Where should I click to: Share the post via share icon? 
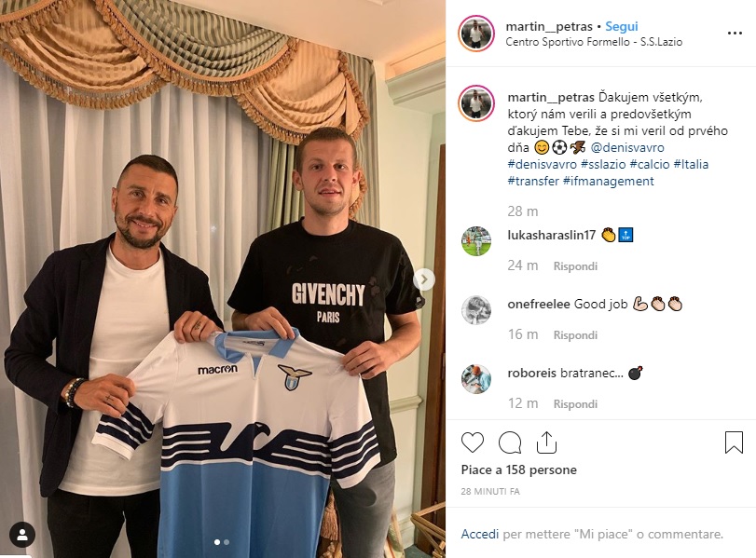point(546,442)
